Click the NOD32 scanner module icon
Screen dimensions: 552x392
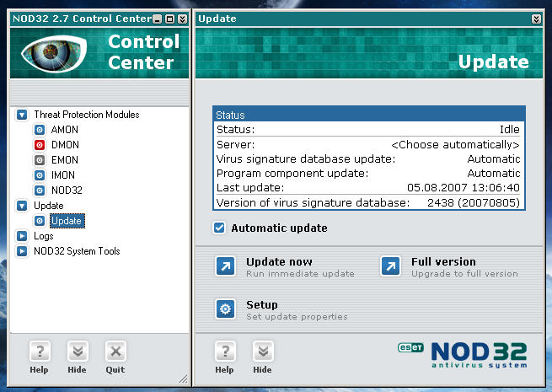pos(40,191)
